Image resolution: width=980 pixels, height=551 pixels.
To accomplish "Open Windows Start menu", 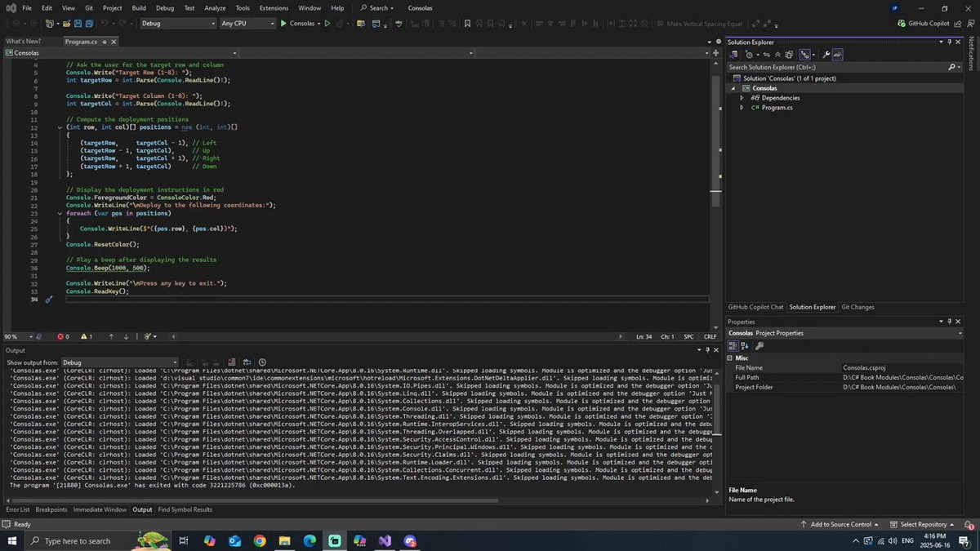I will coord(12,540).
